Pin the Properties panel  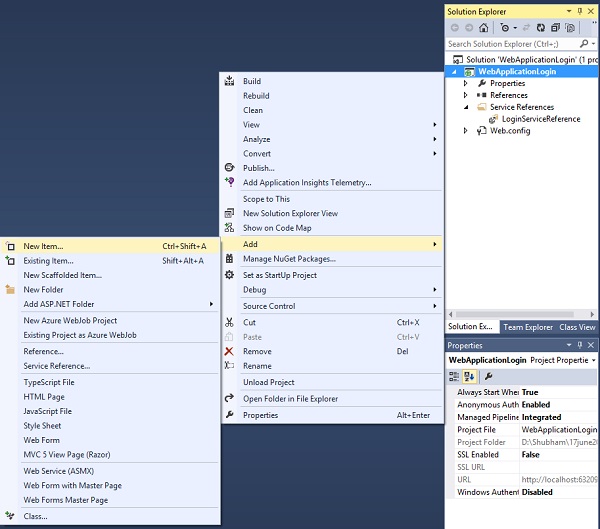tap(580, 345)
